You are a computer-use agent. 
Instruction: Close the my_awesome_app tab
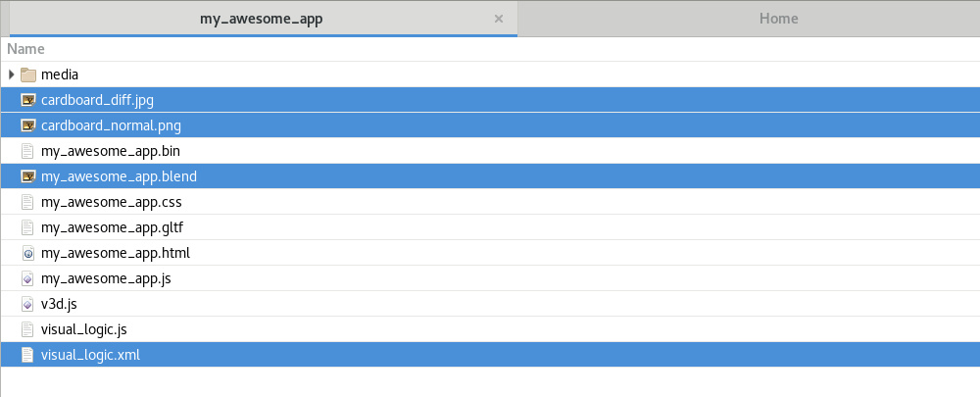[499, 19]
